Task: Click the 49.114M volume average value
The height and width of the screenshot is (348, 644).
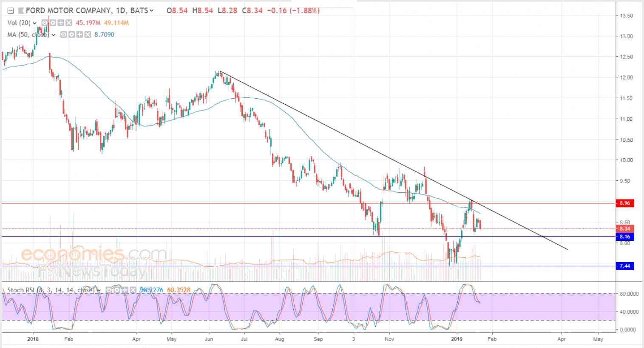Action: click(x=116, y=23)
